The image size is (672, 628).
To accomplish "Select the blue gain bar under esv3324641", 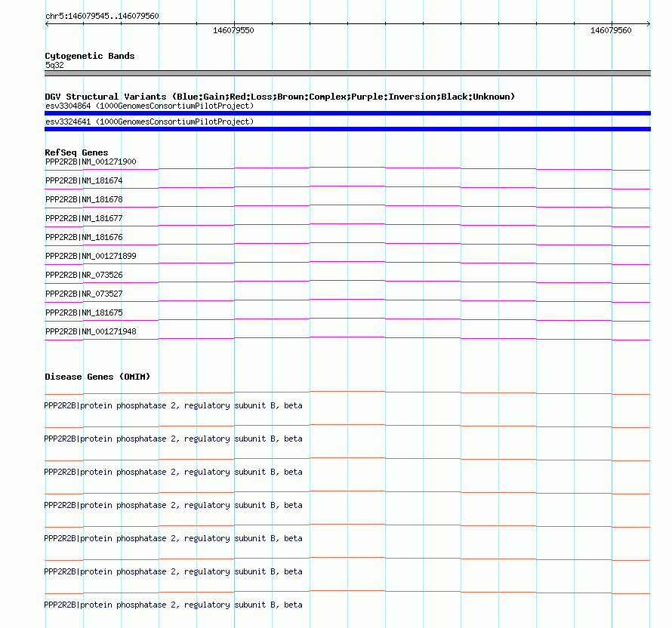I will click(347, 129).
